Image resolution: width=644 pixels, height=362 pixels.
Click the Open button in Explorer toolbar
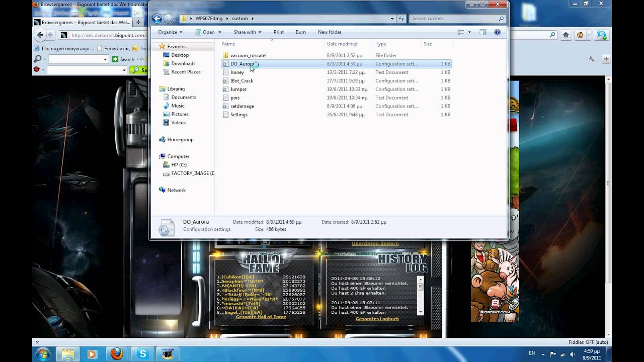205,32
